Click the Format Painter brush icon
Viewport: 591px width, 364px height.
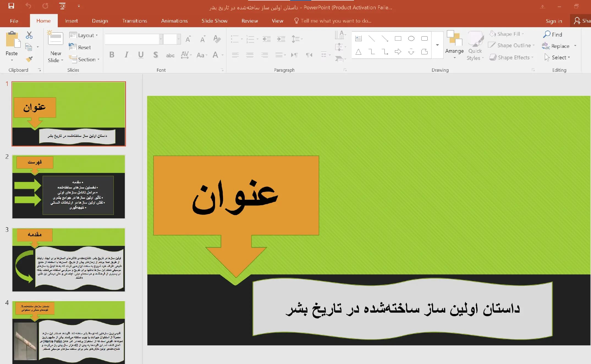(x=29, y=59)
